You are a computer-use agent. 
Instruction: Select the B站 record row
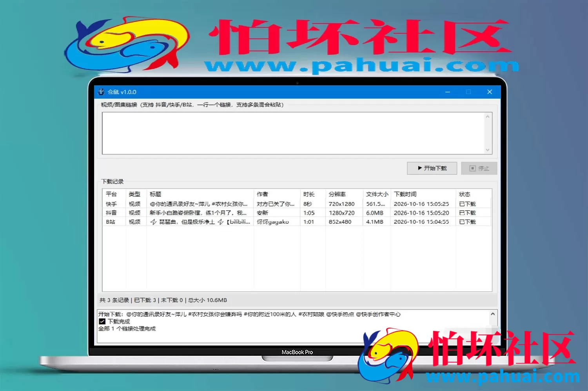(x=297, y=222)
